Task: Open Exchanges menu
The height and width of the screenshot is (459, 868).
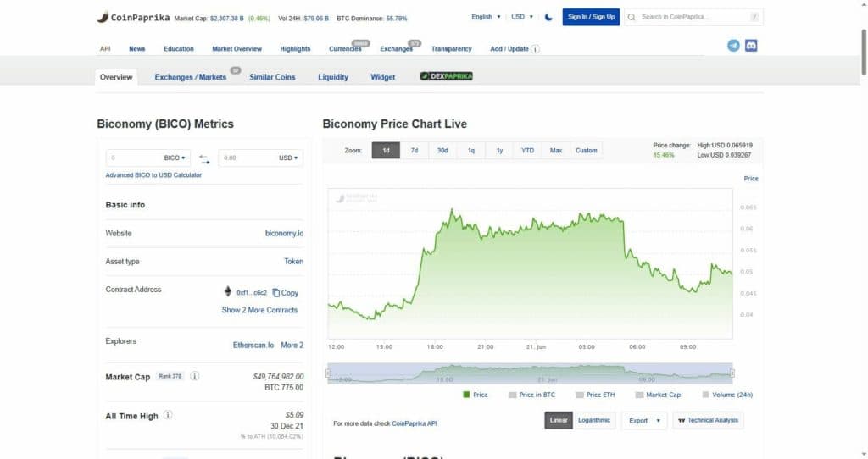Action: click(397, 48)
